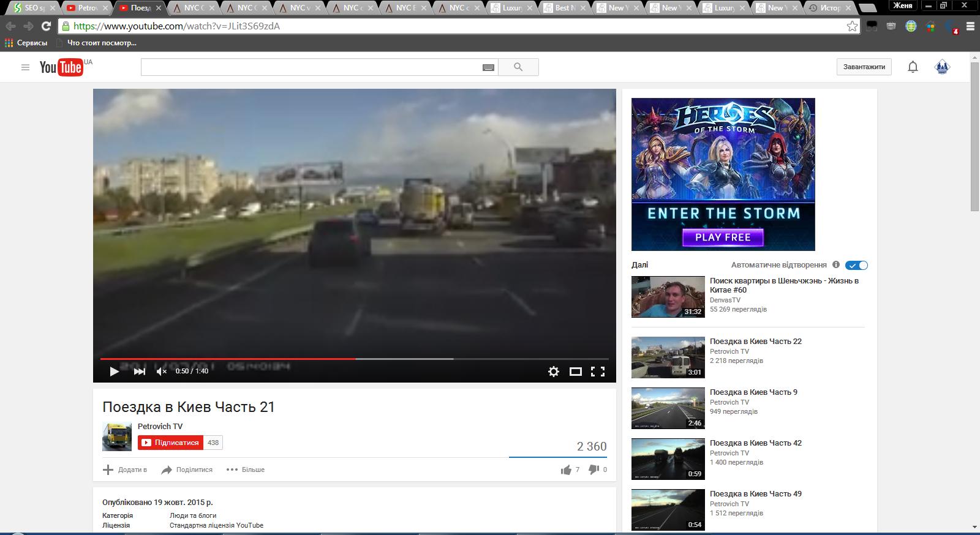Share the video via Поділитися

coord(187,470)
